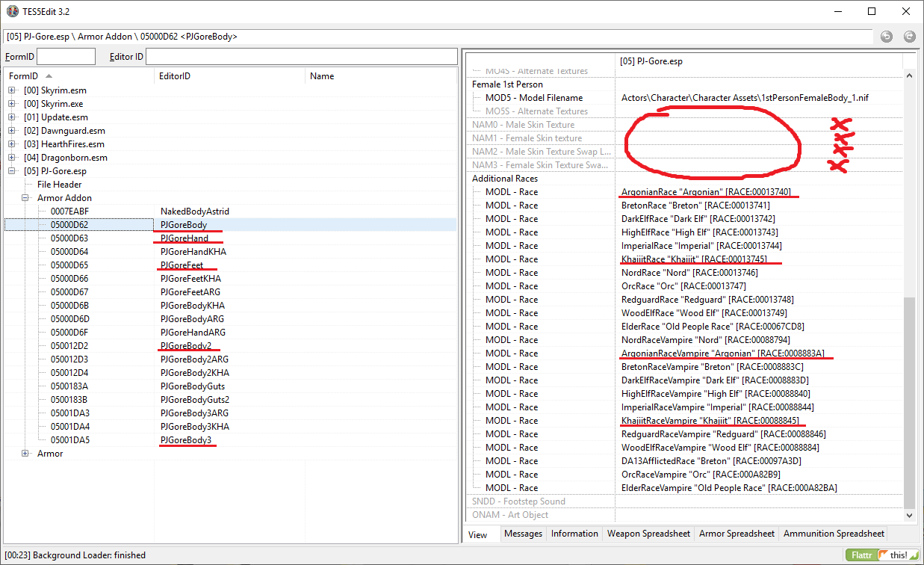Select record 05001DA5 PJGoreBody3
This screenshot has height=565, width=924.
coord(230,440)
